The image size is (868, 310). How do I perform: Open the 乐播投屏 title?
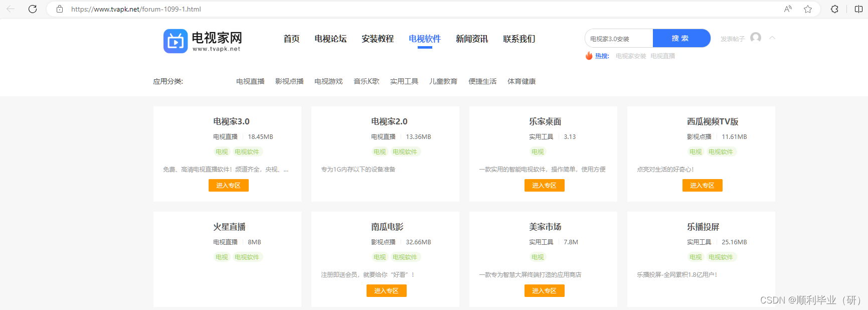tap(703, 227)
